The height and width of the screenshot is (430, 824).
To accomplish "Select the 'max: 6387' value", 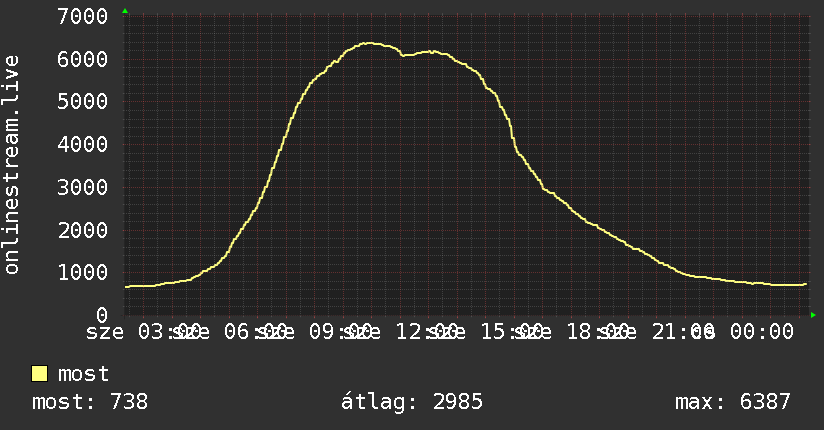I will pos(733,402).
